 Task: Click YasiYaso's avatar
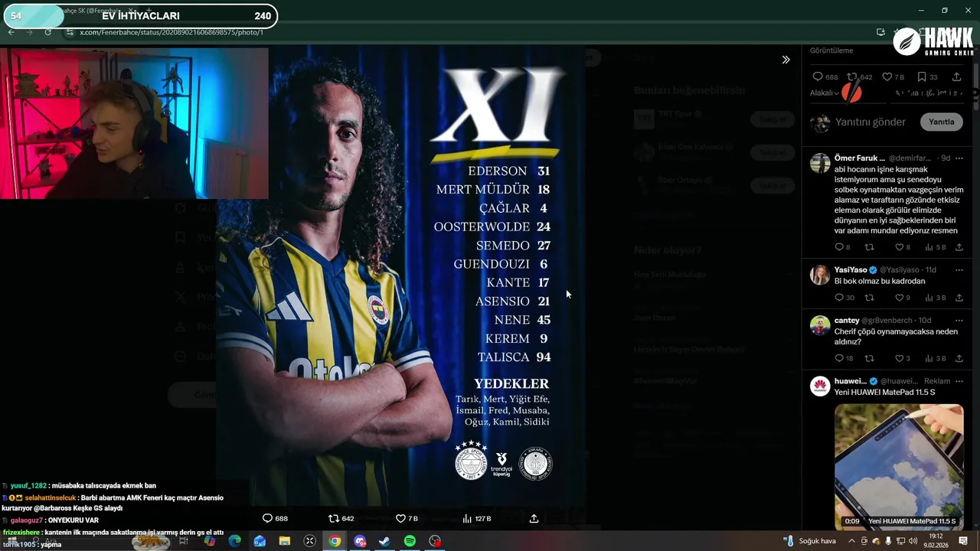point(820,275)
